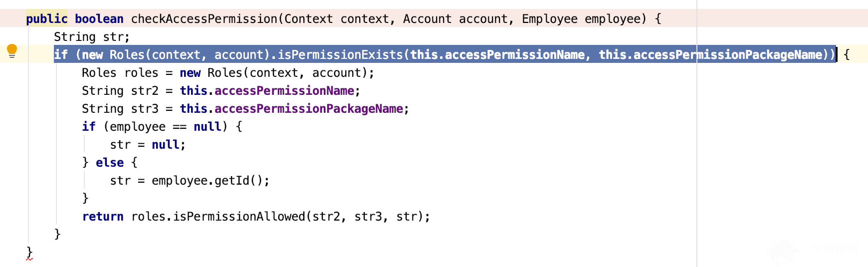868x267 pixels.
Task: Click the isPermissionAllowed method call
Action: click(239, 217)
